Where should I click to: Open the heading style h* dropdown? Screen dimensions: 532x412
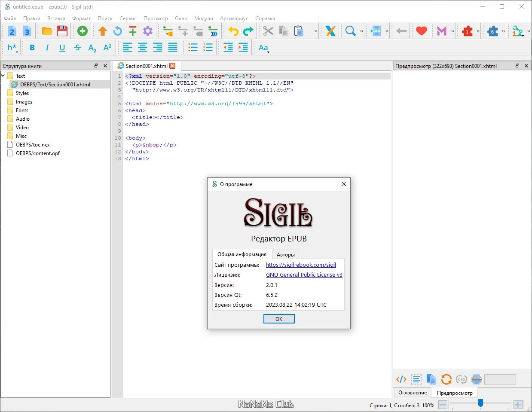tap(12, 48)
